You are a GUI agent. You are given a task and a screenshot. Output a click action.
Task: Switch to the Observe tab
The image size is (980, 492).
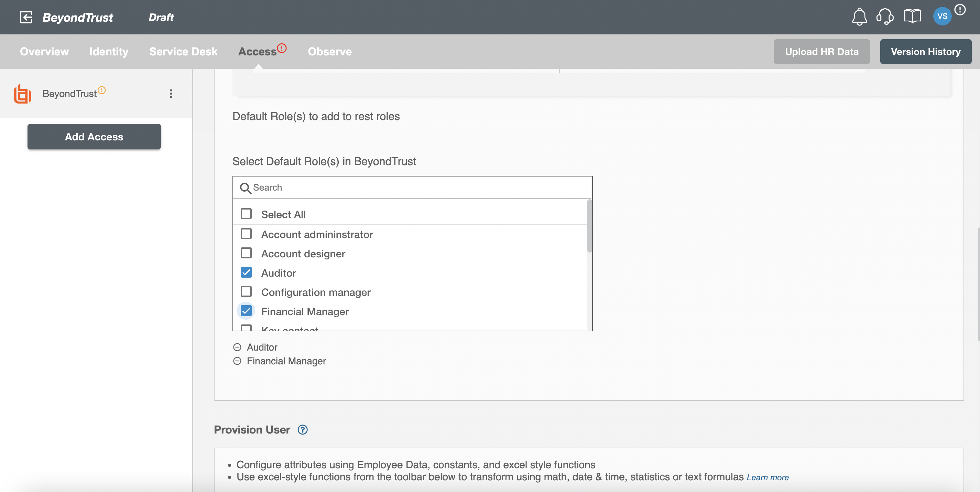[329, 51]
